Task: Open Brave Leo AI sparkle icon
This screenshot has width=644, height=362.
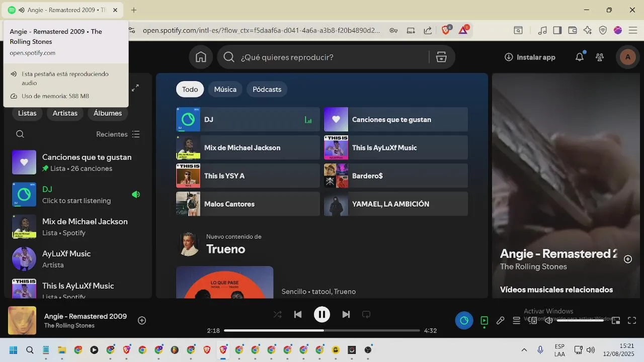Action: click(x=588, y=30)
